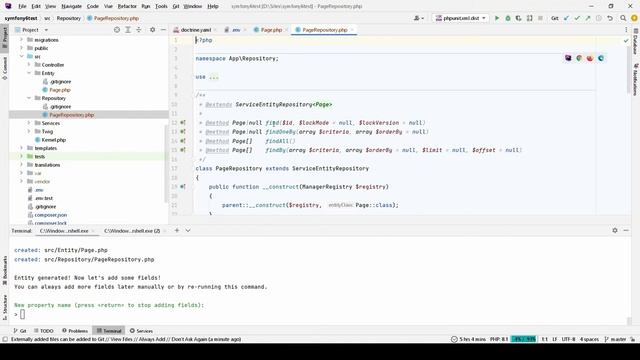Expand the folded use imports ellipsis
Viewport: 640px width, 360px height.
(214, 77)
